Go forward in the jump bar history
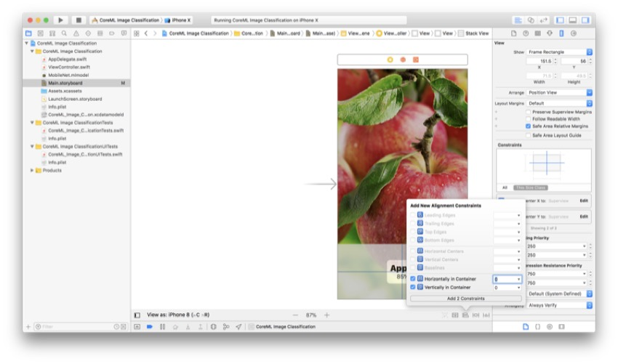 click(x=155, y=33)
